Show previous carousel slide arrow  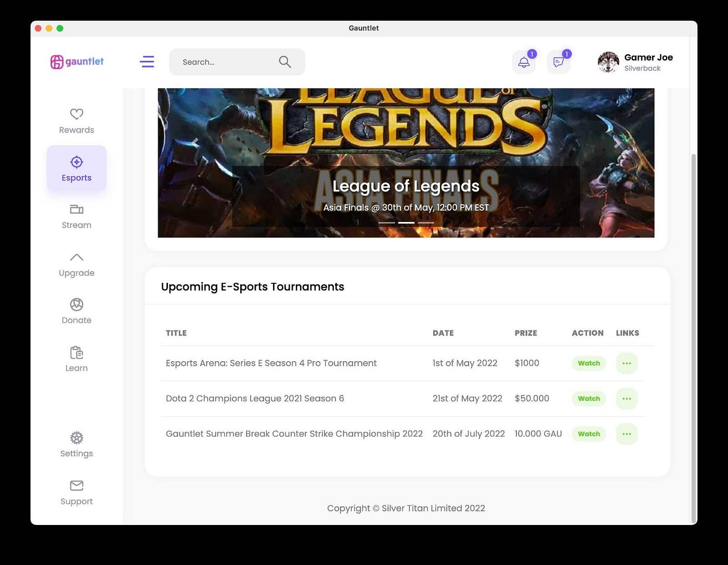[195, 142]
